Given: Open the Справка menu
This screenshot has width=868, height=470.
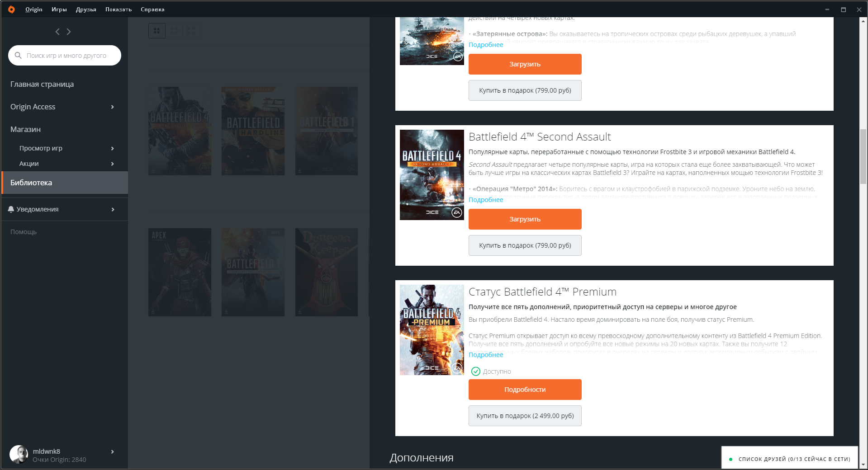Looking at the screenshot, I should coord(152,9).
